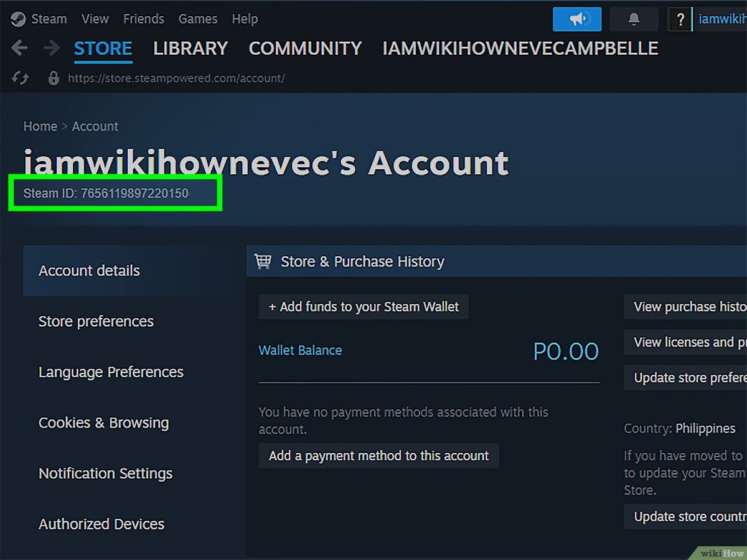747x560 pixels.
Task: Click the Update store preferences button
Action: point(685,378)
